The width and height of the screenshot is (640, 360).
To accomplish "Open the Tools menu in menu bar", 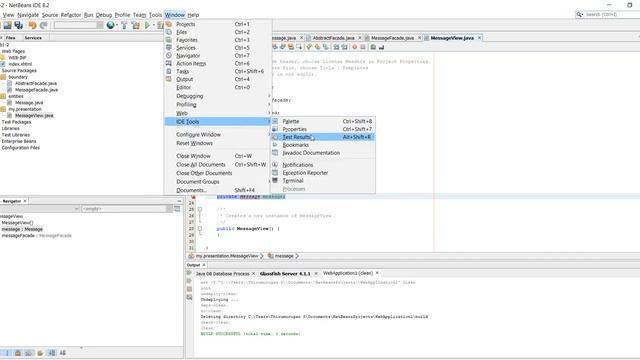I will [155, 15].
